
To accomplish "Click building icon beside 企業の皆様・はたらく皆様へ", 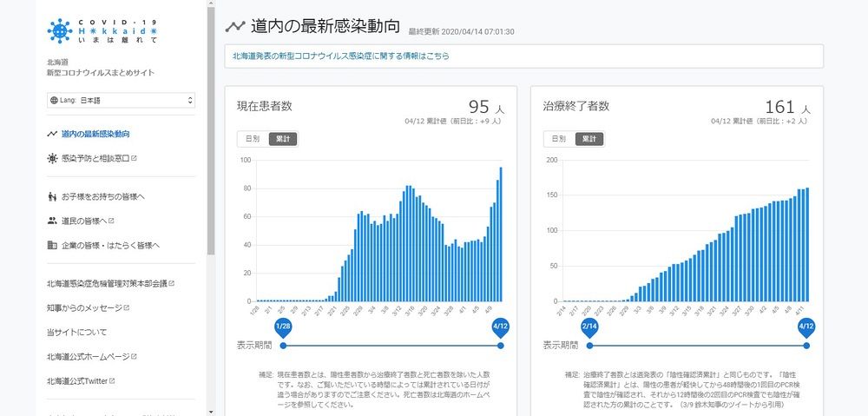I will click(x=52, y=245).
